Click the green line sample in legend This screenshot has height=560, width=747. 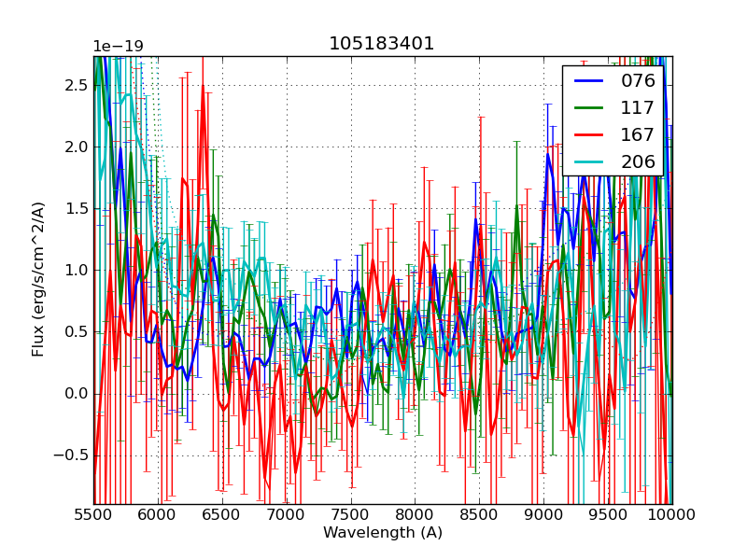click(x=589, y=108)
